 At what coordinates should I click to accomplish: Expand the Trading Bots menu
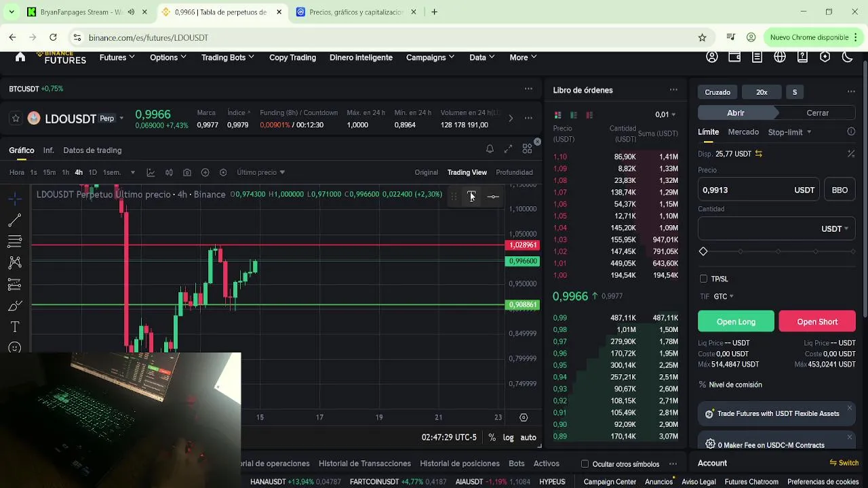228,58
